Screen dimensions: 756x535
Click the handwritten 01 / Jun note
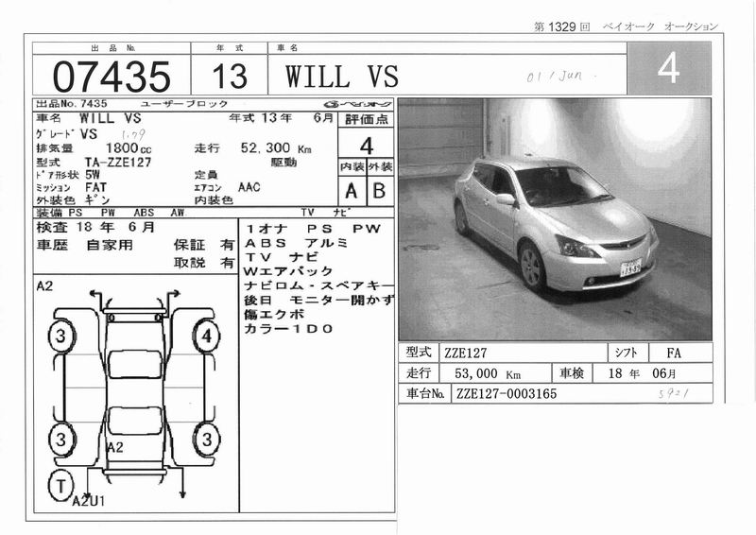(555, 77)
